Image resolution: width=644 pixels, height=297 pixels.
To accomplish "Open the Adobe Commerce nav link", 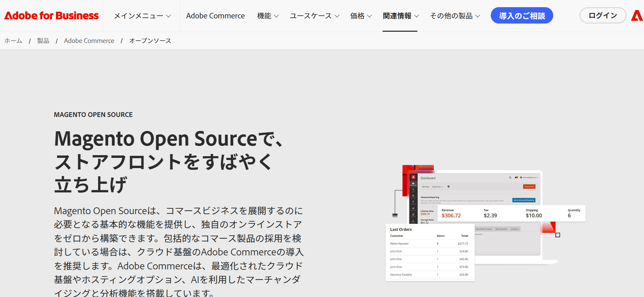I will pos(215,16).
